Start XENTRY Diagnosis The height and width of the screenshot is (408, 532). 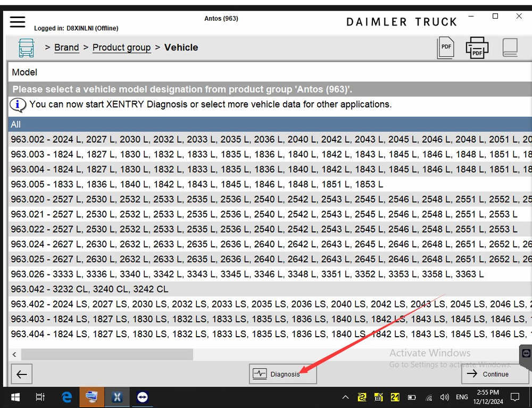[x=282, y=374]
